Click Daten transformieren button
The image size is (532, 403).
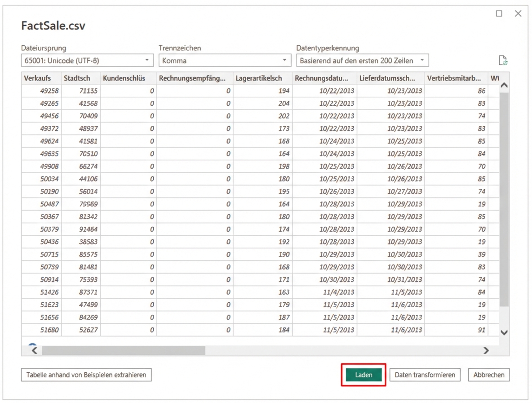[x=425, y=375]
